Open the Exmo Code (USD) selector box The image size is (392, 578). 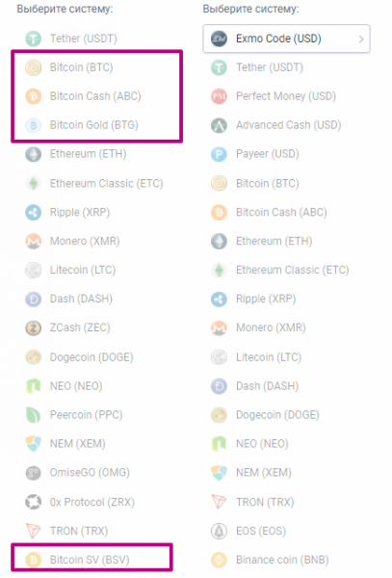click(x=286, y=39)
